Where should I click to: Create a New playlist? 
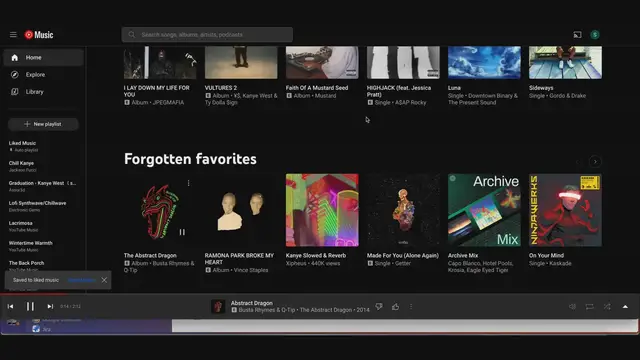(x=43, y=124)
